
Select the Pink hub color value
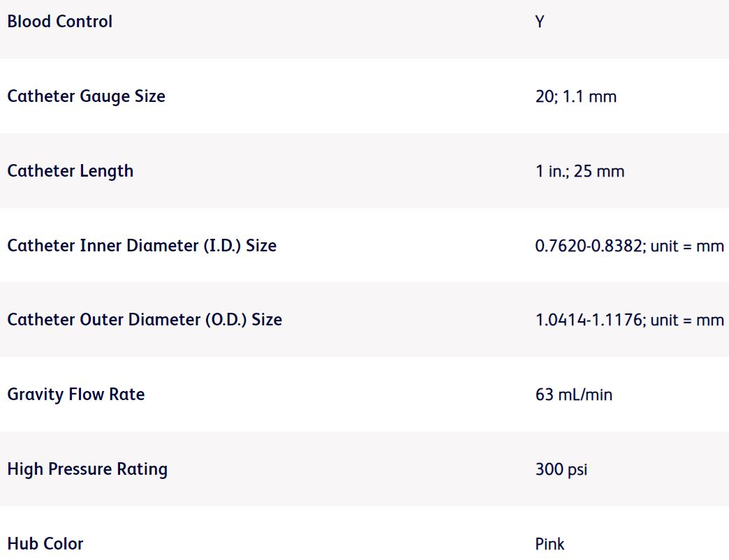(x=550, y=544)
